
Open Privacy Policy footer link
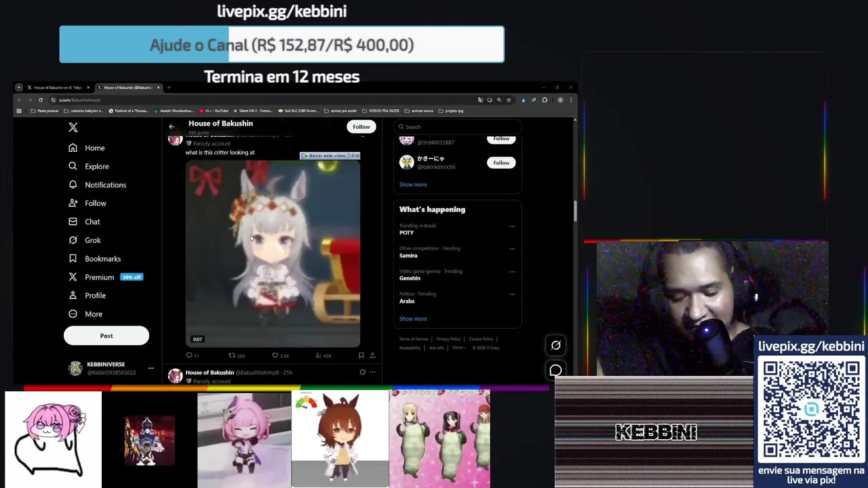coord(448,339)
